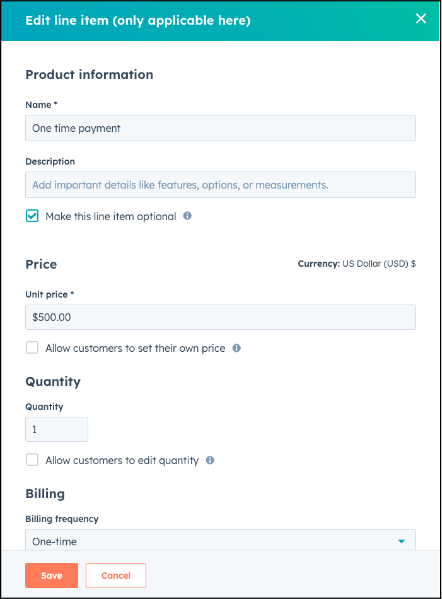Click "Allow customers to edit quantity" label text
This screenshot has width=442, height=599.
tap(122, 461)
